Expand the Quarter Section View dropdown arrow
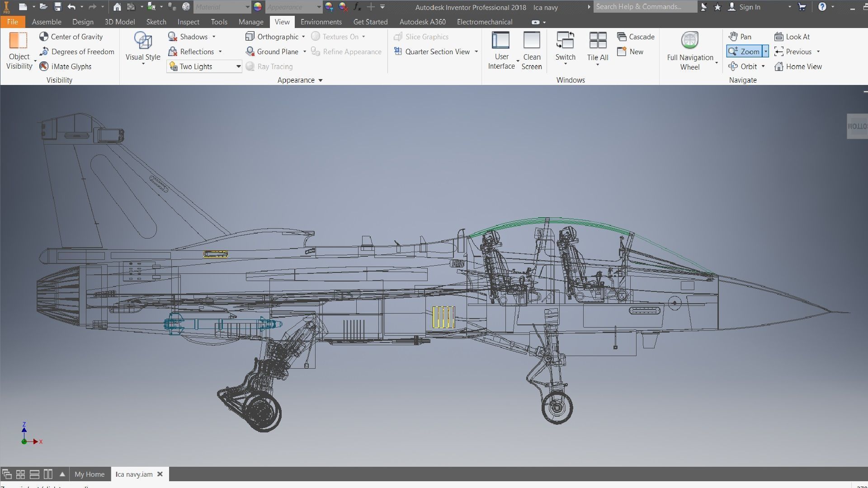This screenshot has width=868, height=488. click(x=476, y=52)
